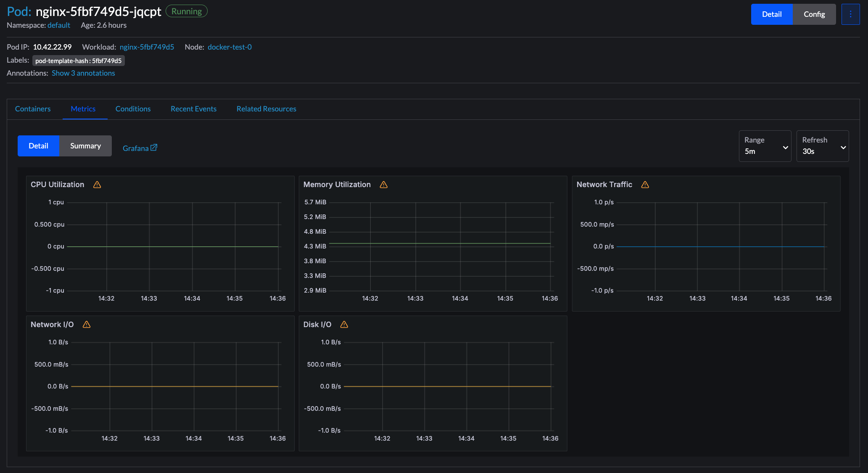Image resolution: width=868 pixels, height=473 pixels.
Task: Select the Detail metrics toggle
Action: point(38,146)
